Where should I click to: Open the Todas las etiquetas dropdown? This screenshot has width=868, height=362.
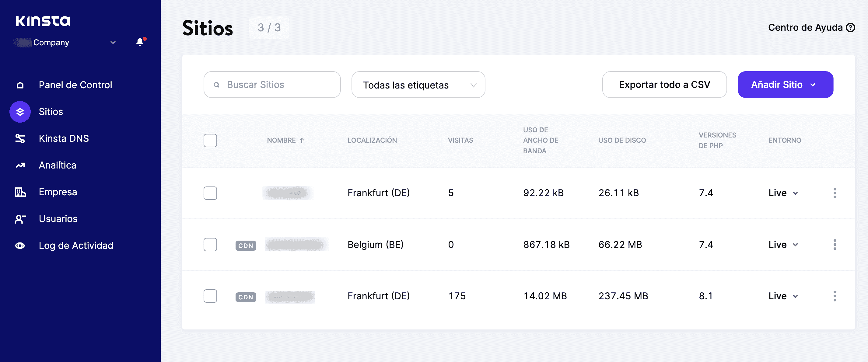pyautogui.click(x=418, y=85)
